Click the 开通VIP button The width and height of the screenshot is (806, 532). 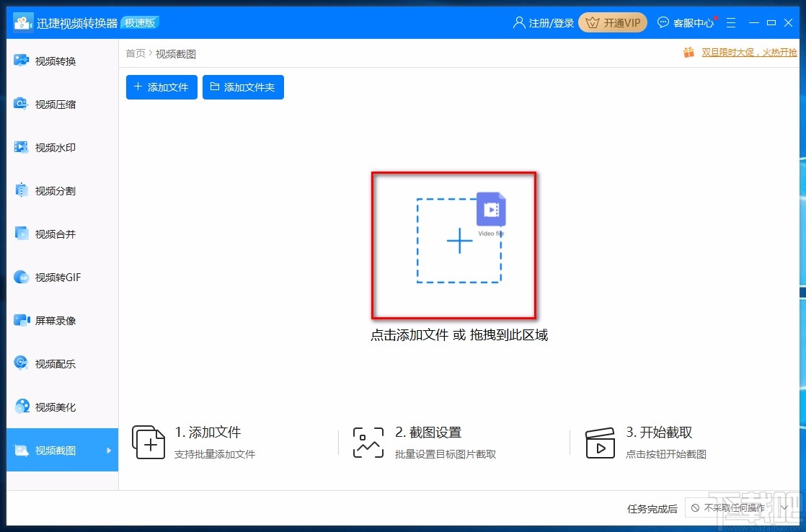point(612,22)
